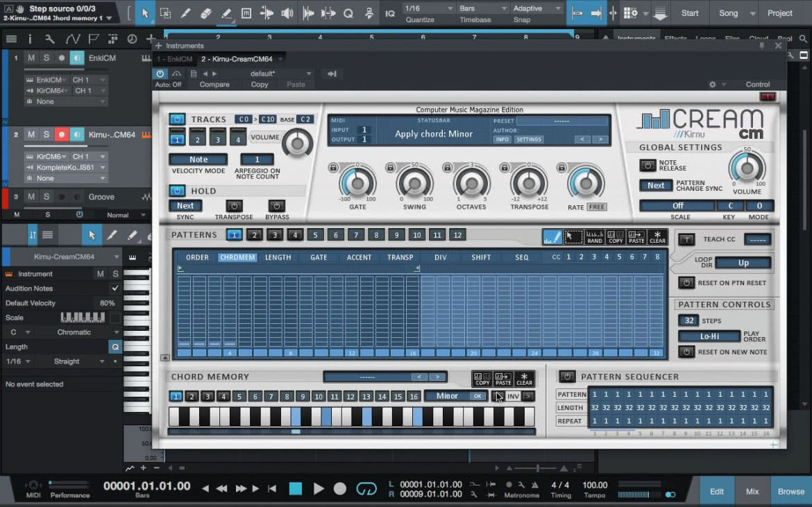
Task: Select the Arrow tool in the top toolbar
Action: pos(145,13)
